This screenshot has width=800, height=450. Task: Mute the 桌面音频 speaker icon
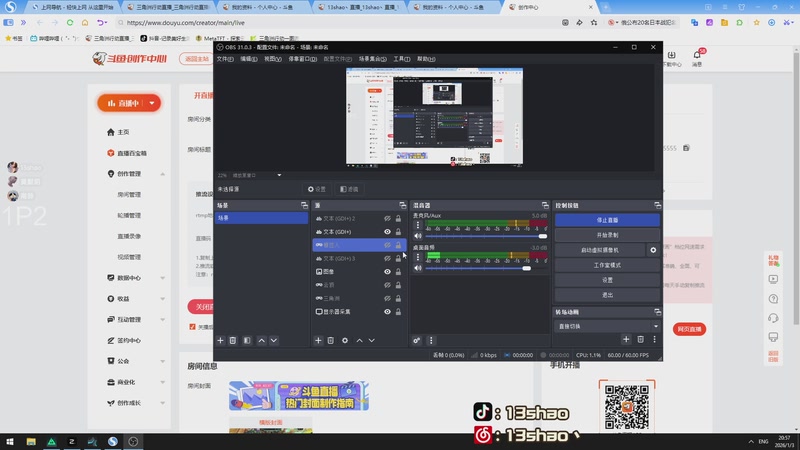click(418, 268)
